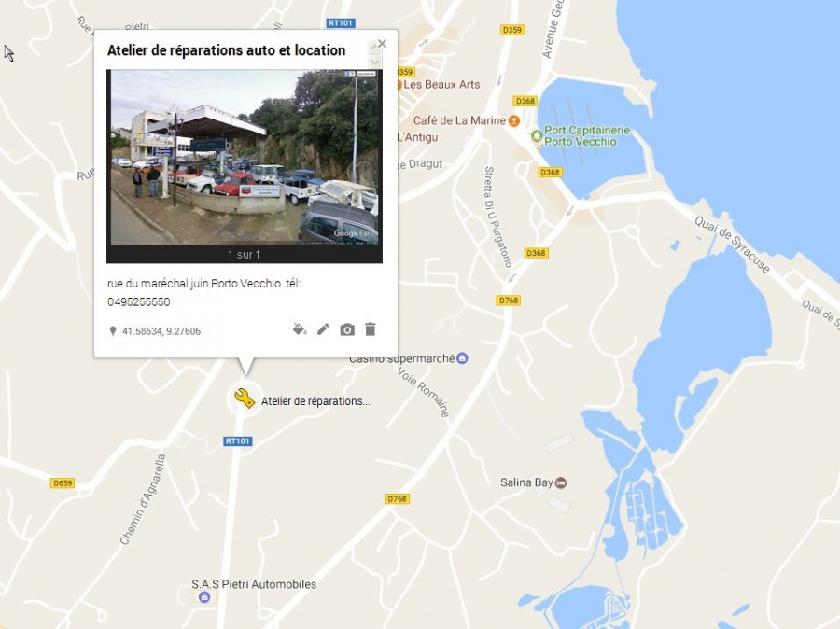Click the popup scroll-down chevron arrow
Screen dimensions: 840x629
click(375, 62)
